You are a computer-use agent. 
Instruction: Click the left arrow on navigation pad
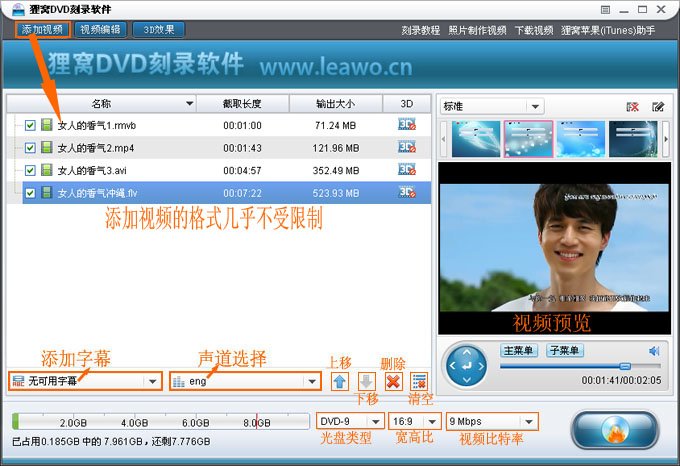click(x=453, y=366)
